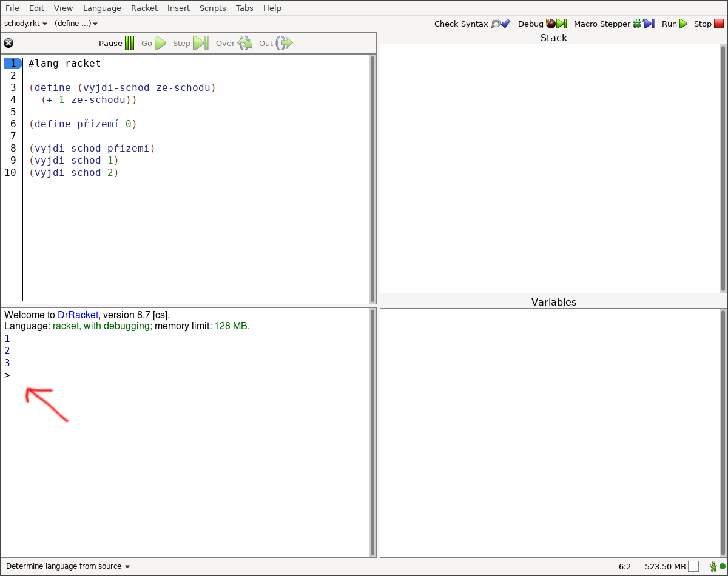The height and width of the screenshot is (576, 728).
Task: Click the memory garbage collect box
Action: click(693, 566)
